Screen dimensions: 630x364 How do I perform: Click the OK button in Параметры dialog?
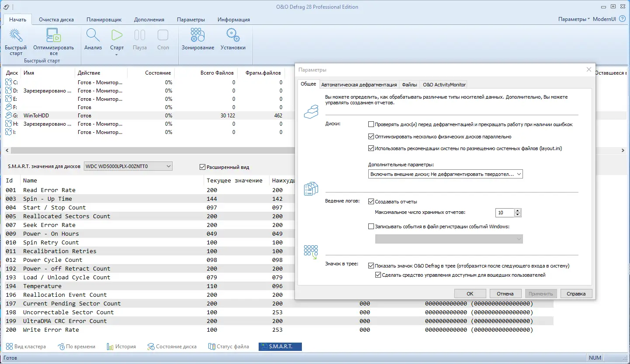pos(470,294)
